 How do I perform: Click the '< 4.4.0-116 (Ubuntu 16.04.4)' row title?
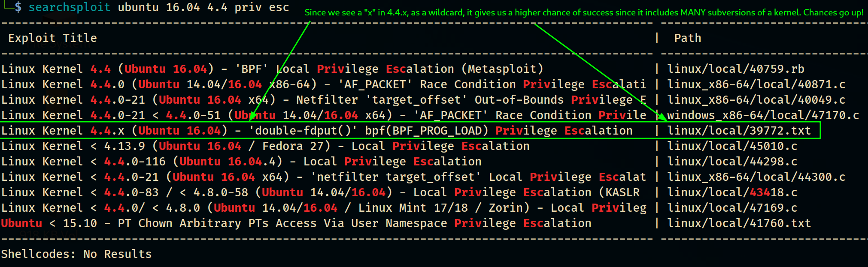click(x=241, y=162)
